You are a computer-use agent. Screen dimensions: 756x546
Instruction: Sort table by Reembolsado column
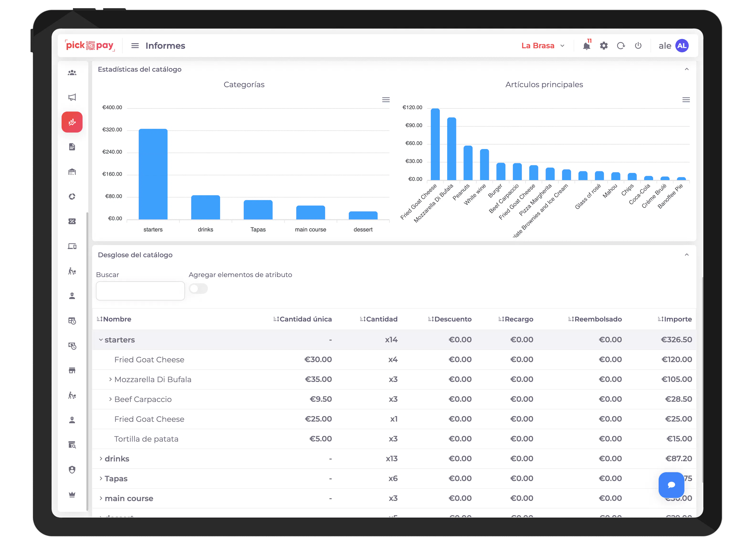click(595, 319)
